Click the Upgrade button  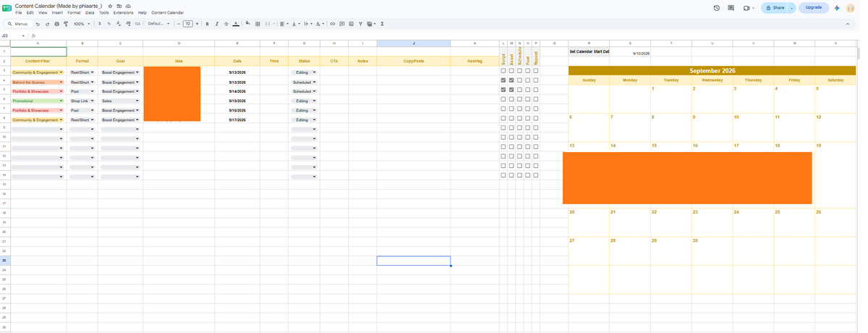coord(814,7)
